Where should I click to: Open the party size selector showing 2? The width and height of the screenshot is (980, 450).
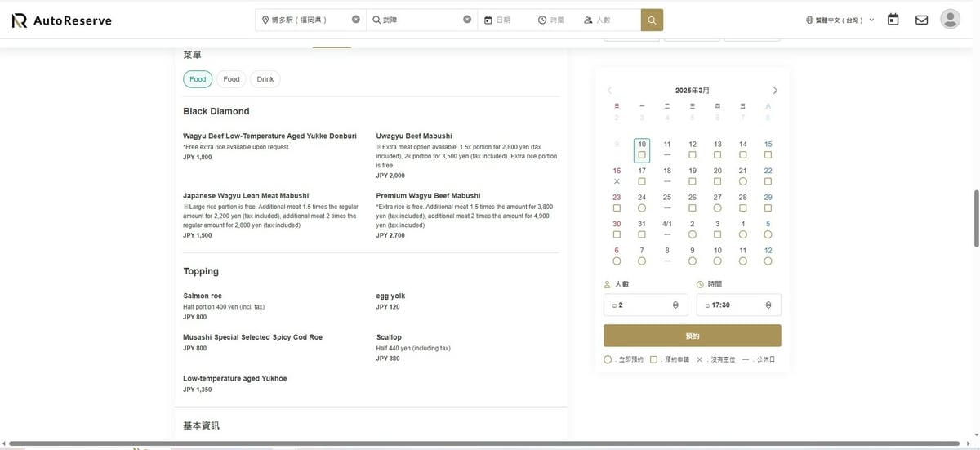pyautogui.click(x=646, y=305)
